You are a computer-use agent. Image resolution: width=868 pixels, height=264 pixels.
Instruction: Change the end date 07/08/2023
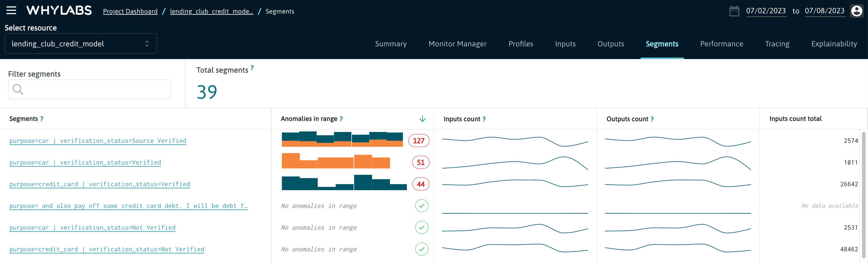824,11
